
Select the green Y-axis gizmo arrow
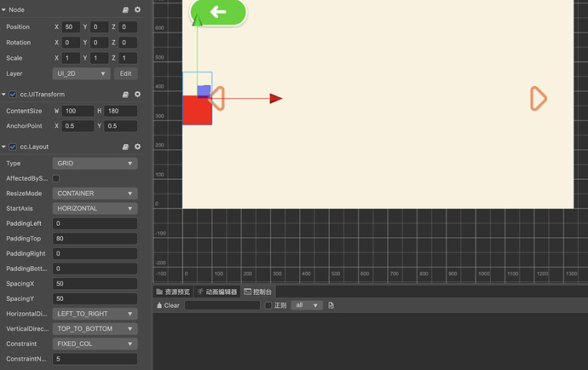[x=197, y=20]
